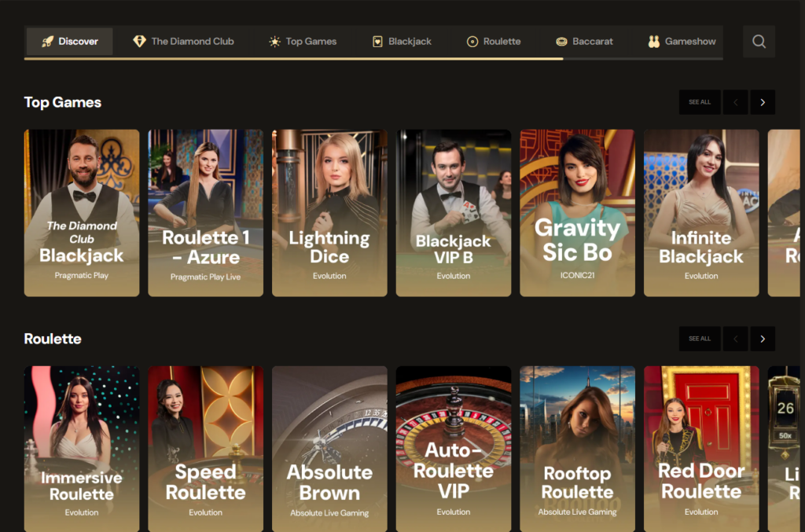Open Blackjack VIP B by Evolution
Viewport: 805px width, 532px height.
[x=453, y=213]
